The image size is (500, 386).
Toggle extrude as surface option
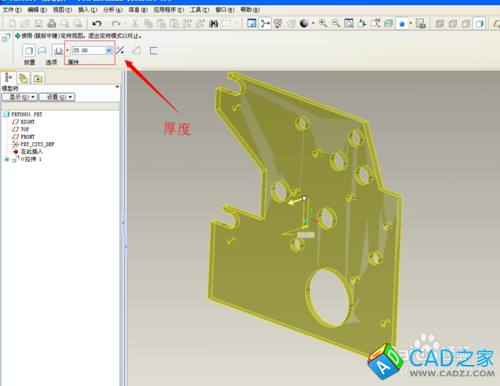(x=42, y=51)
